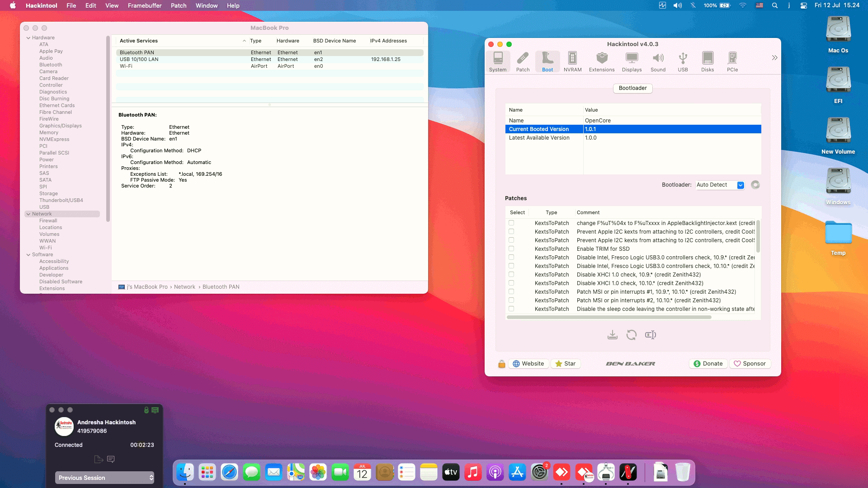Screen dimensions: 868x488
Task: Open the PCIe toolbar item
Action: click(732, 62)
